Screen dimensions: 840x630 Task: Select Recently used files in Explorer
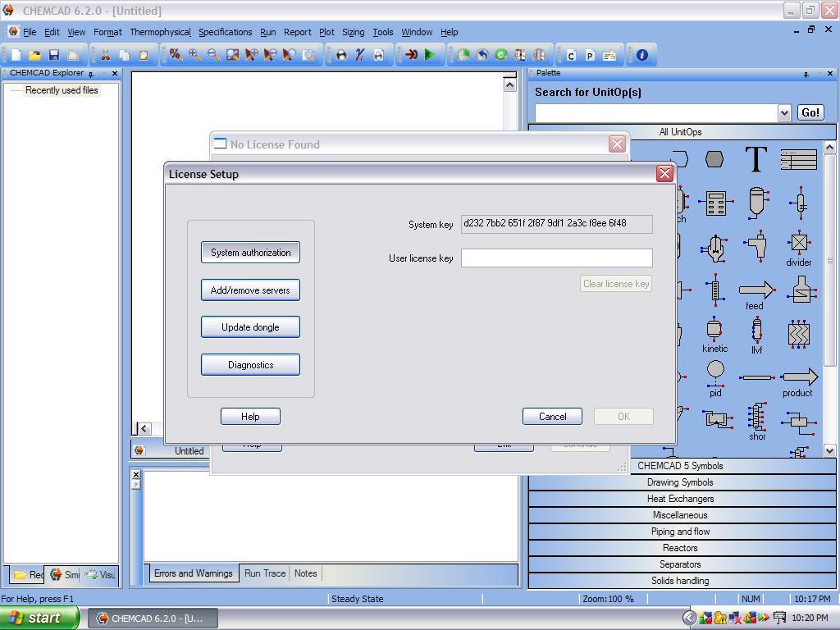coord(62,90)
